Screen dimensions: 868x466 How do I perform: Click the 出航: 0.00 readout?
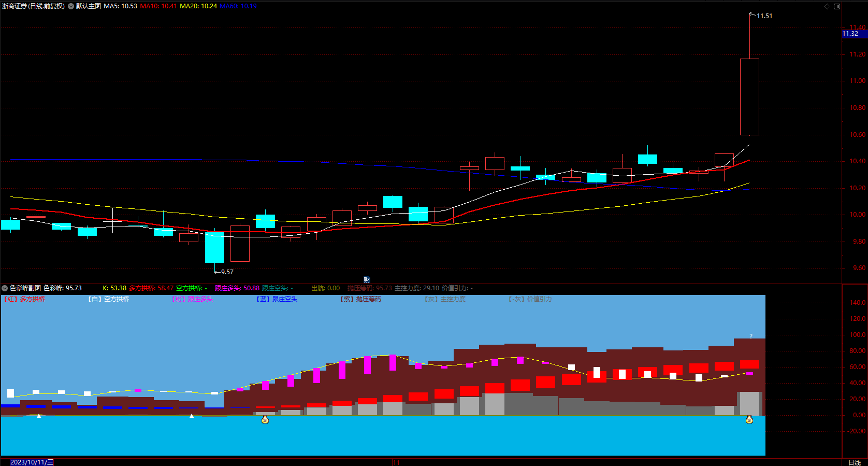[x=326, y=288]
